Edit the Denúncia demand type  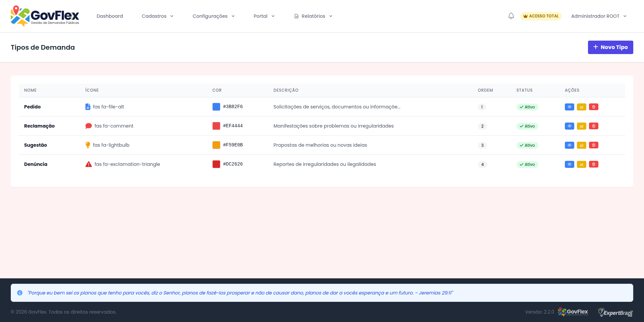581,164
